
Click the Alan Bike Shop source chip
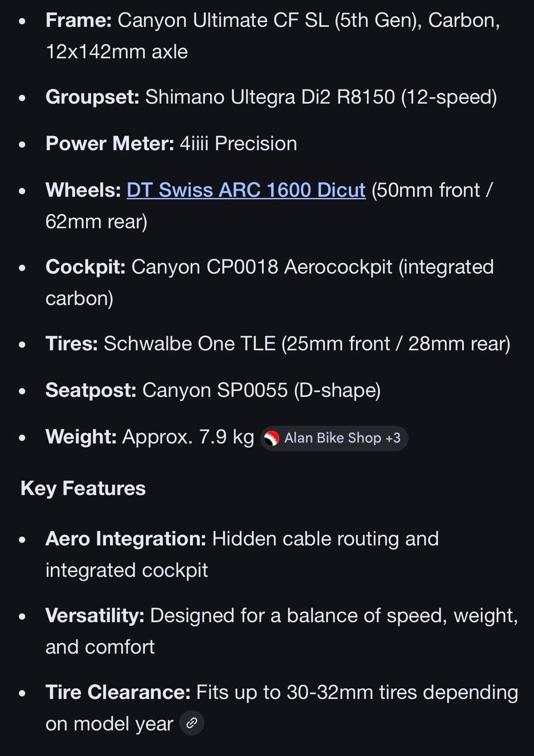pos(334,438)
